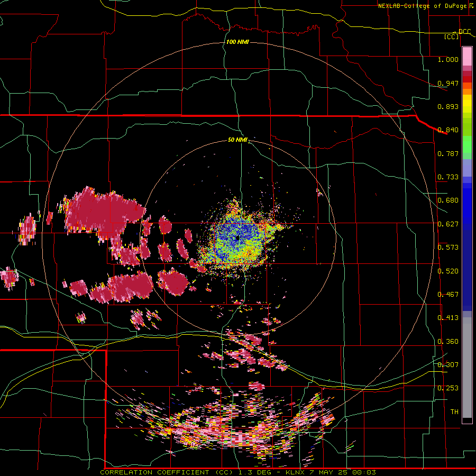Click the black radar site dot at sweep center
The image size is (476, 476).
(x=237, y=239)
